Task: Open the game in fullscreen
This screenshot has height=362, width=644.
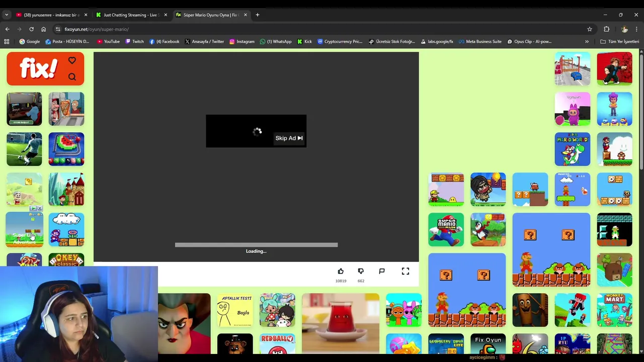Action: 406,271
